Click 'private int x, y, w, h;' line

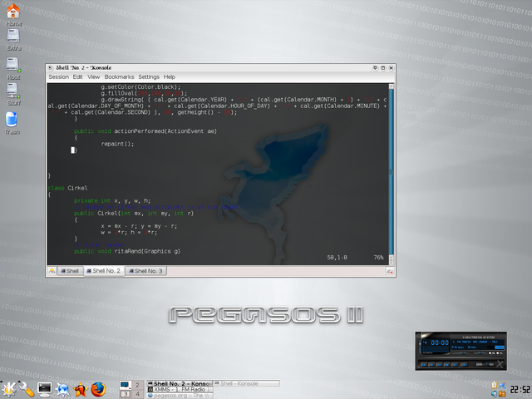tap(112, 201)
